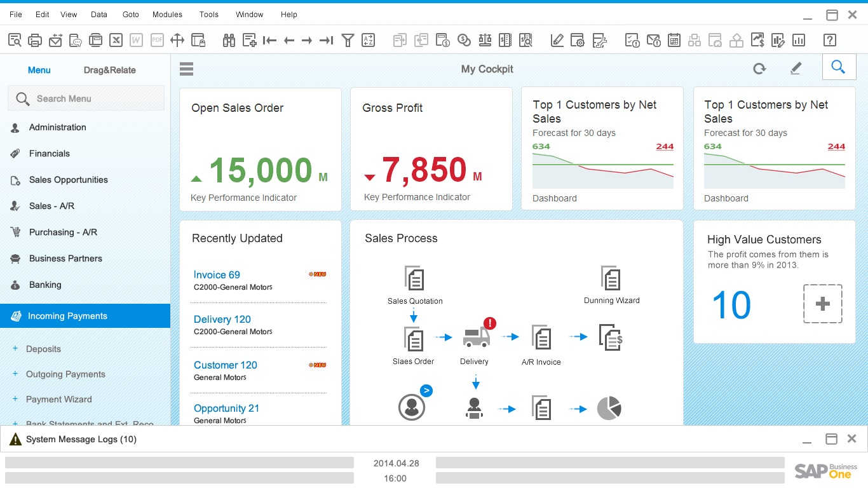The height and width of the screenshot is (488, 868).
Task: Open the Opportunity 21 link
Action: tap(226, 408)
